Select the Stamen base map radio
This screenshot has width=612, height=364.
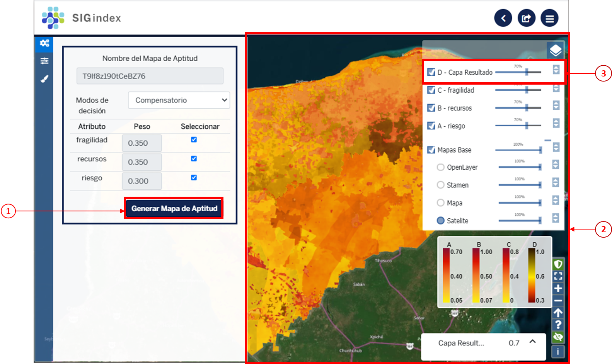pyautogui.click(x=440, y=185)
